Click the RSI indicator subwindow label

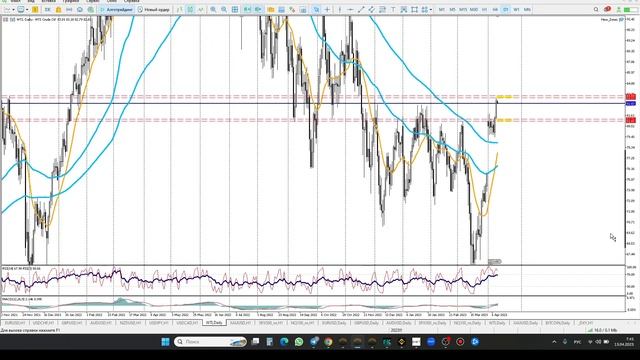pyautogui.click(x=21, y=268)
